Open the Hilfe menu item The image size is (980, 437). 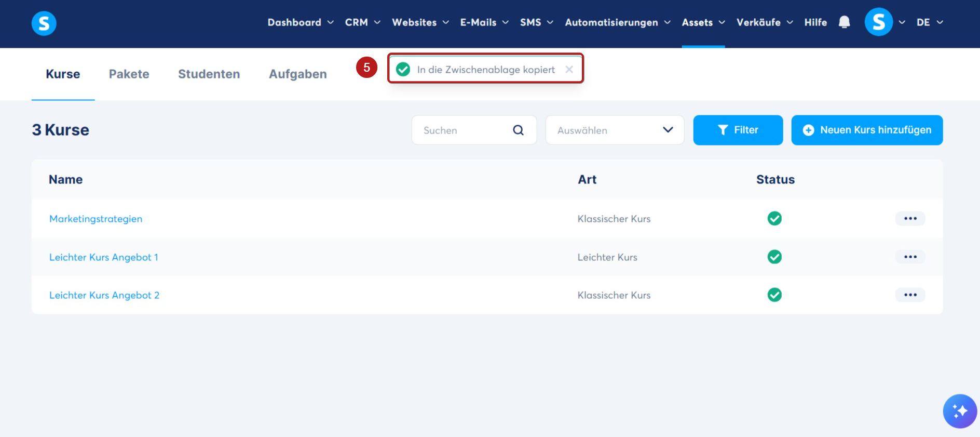[815, 22]
